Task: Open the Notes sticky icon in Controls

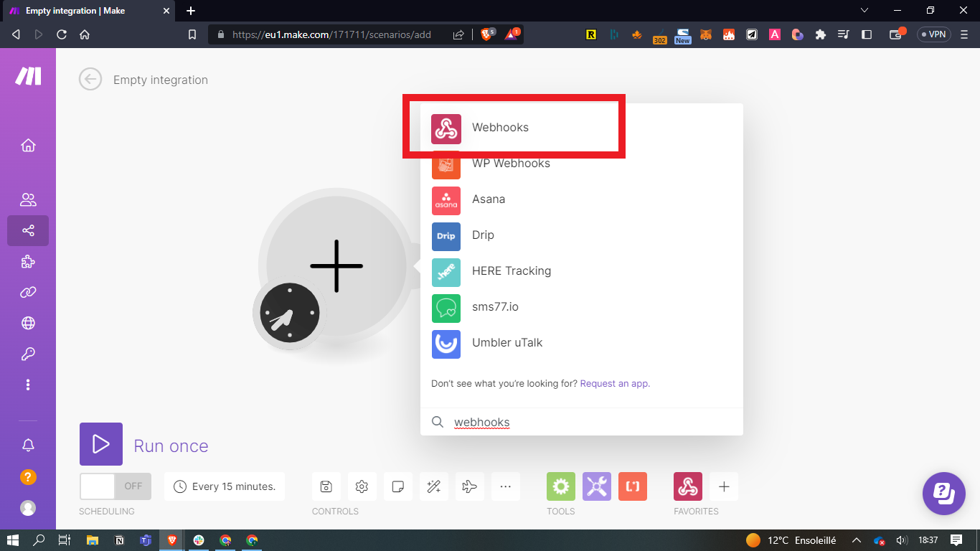Action: point(397,486)
